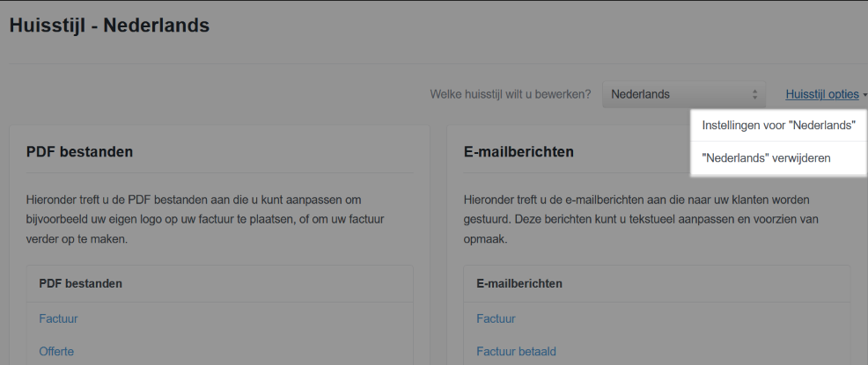
Task: Click the text "verder op te maken."
Action: click(77, 238)
